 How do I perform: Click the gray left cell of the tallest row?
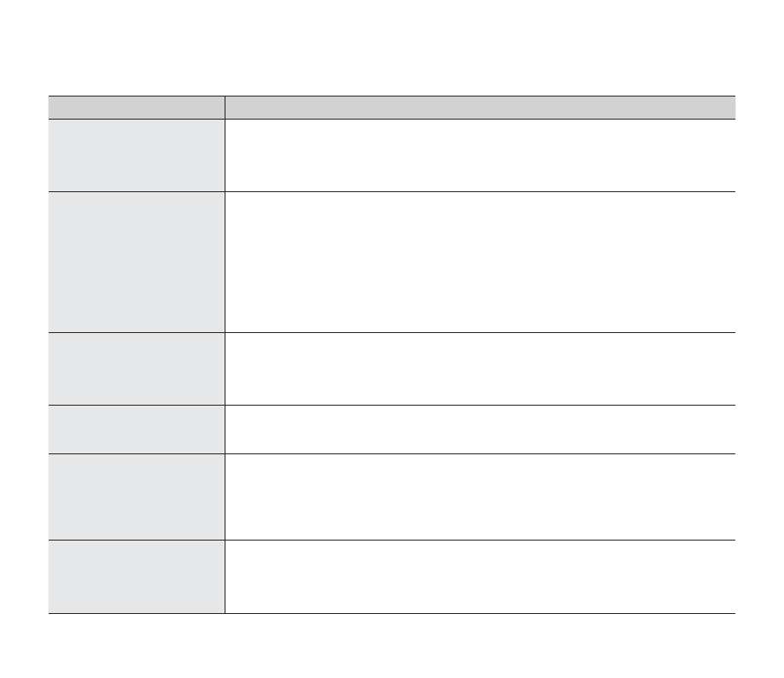point(137,262)
